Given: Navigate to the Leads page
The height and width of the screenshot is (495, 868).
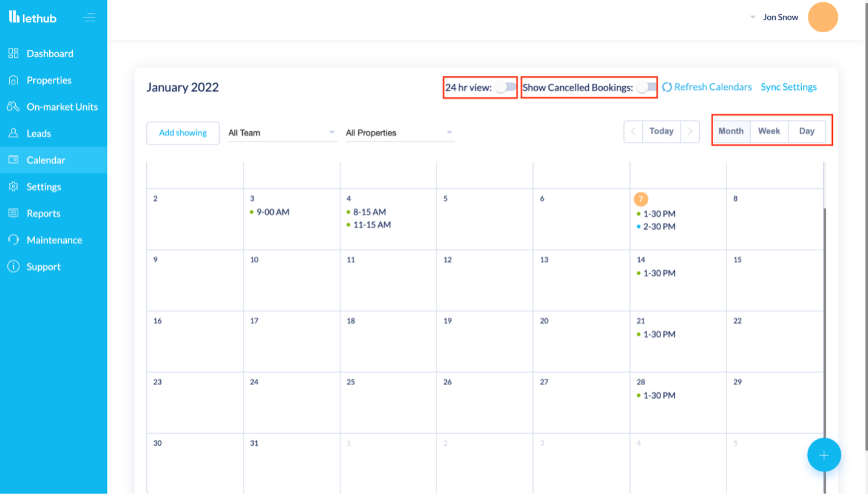Looking at the screenshot, I should [39, 134].
